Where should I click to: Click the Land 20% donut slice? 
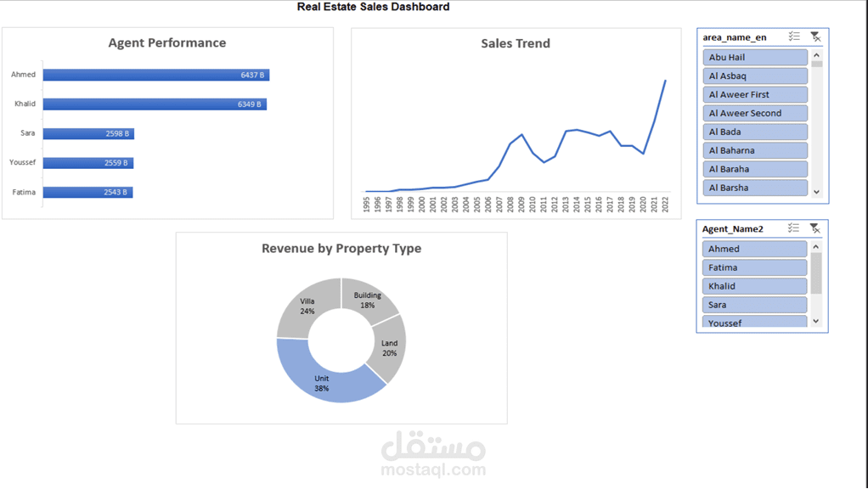(x=391, y=347)
